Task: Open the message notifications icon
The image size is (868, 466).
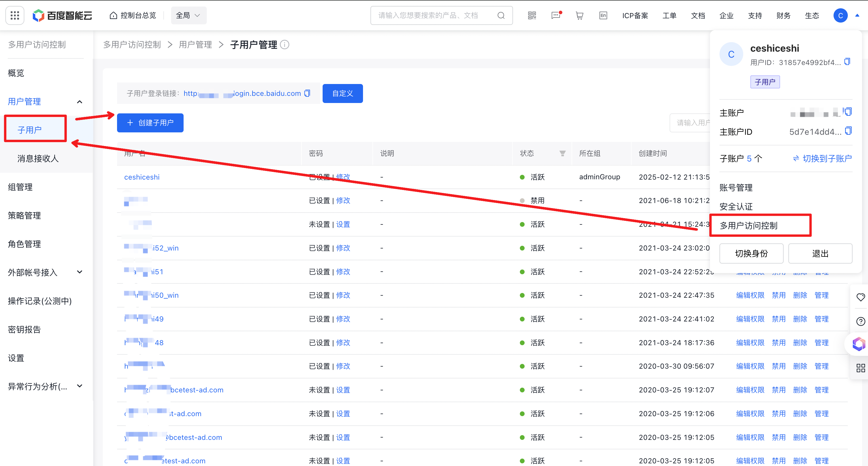Action: click(556, 15)
